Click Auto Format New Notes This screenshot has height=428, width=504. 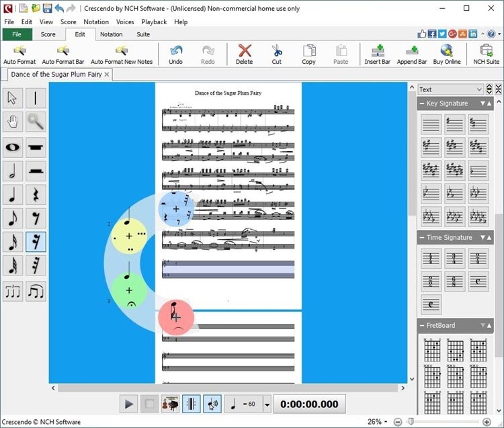(122, 54)
